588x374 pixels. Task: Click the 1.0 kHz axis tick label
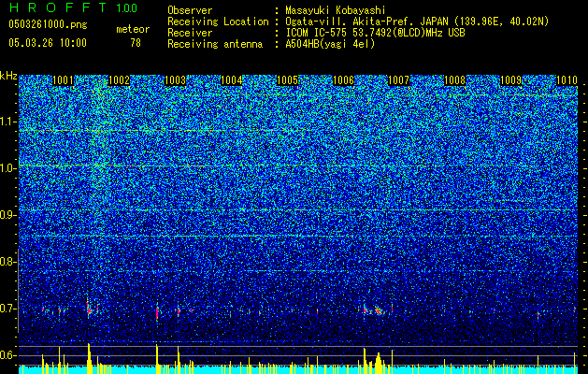(x=8, y=168)
